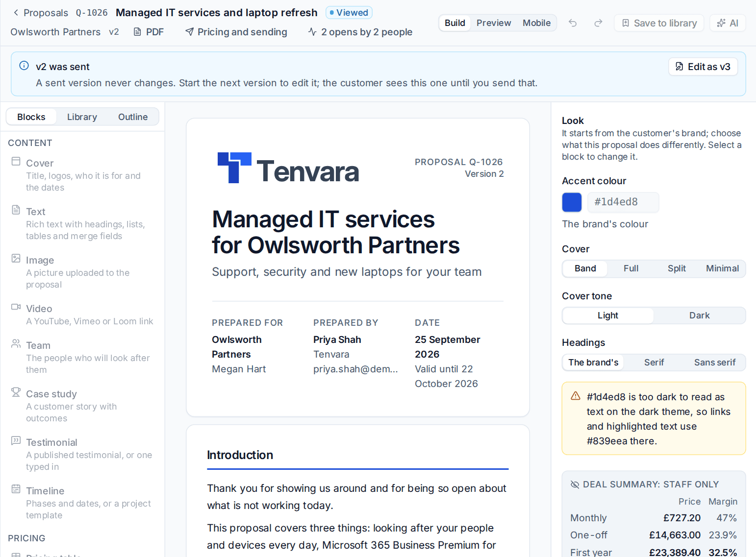This screenshot has width=756, height=557.
Task: Click the redo arrow icon
Action: (598, 23)
